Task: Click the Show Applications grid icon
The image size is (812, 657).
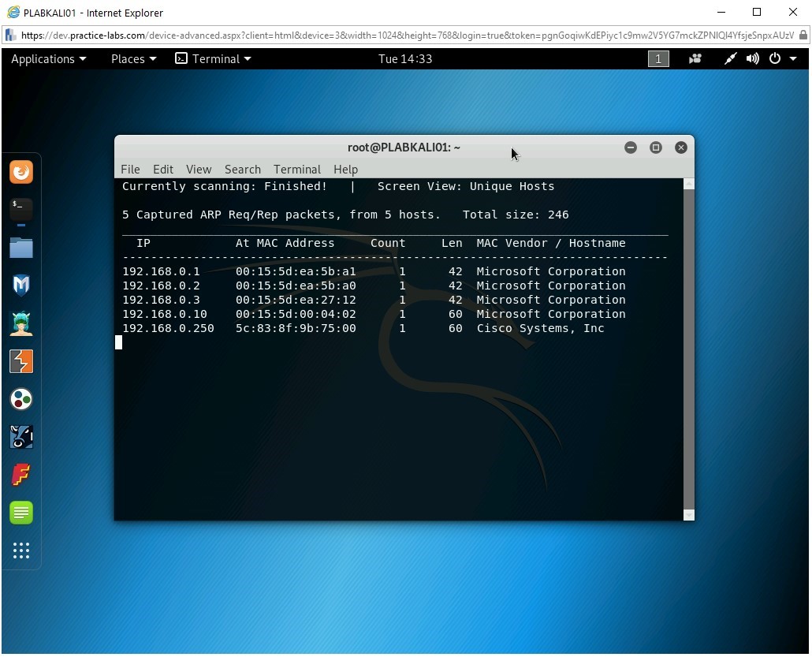Action: (x=21, y=551)
